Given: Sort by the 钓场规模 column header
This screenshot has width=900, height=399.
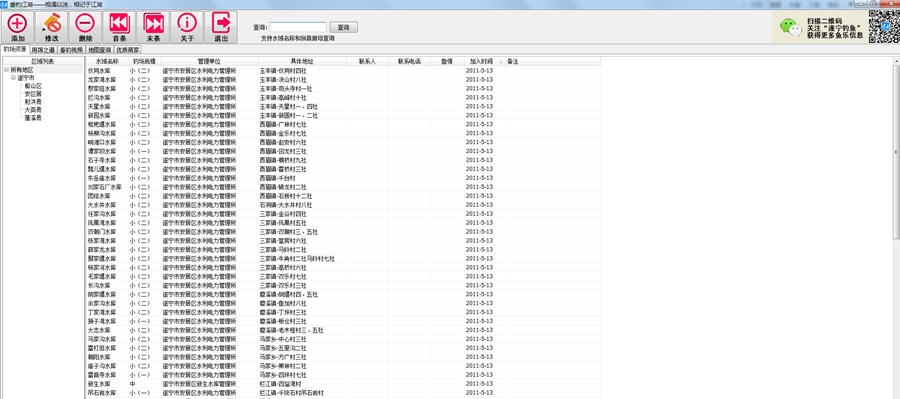Looking at the screenshot, I should click(x=144, y=61).
